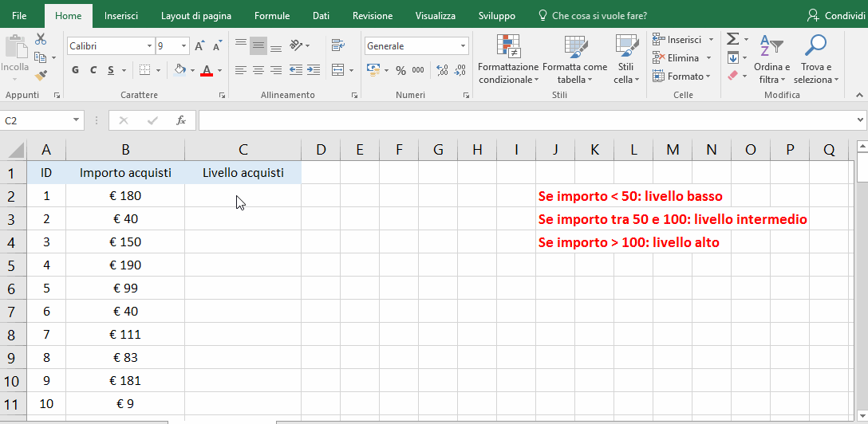The image size is (868, 424).
Task: Open the font name Calibri dropdown
Action: point(149,46)
